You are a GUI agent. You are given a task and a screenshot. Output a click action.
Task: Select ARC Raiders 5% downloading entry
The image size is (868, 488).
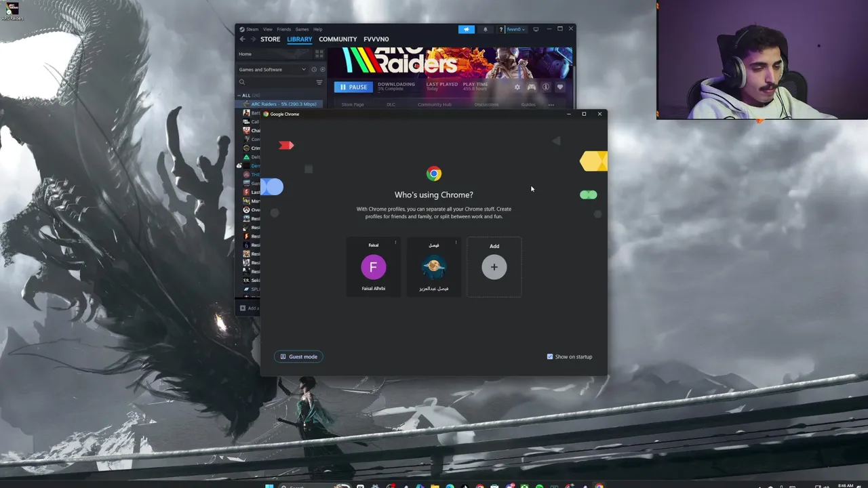[279, 104]
